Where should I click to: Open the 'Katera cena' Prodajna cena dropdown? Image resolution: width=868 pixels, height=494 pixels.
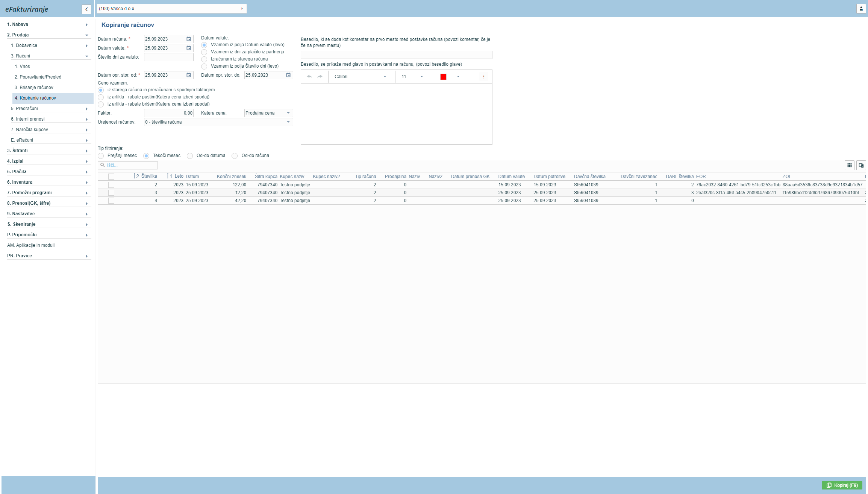click(x=268, y=113)
